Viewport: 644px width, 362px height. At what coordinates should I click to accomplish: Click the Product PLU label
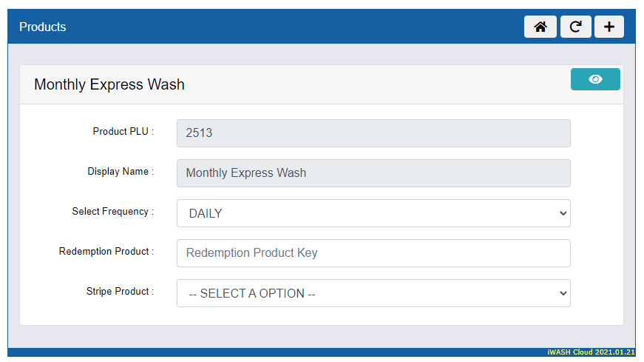point(123,132)
